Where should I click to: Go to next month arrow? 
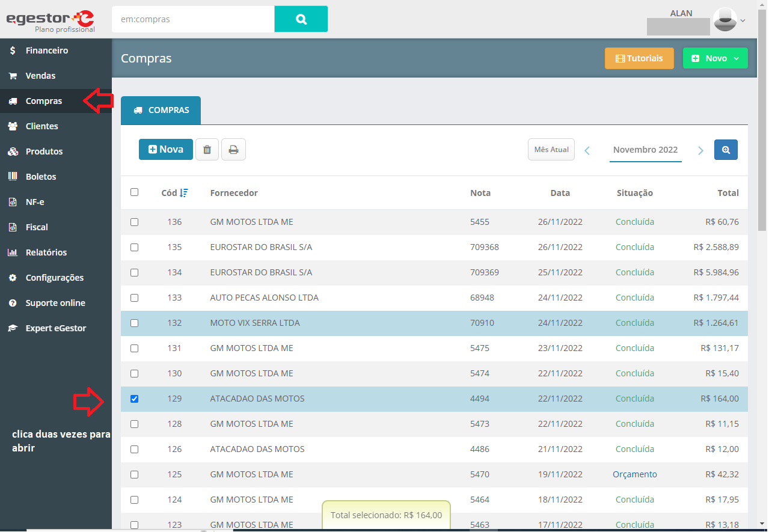click(x=700, y=150)
